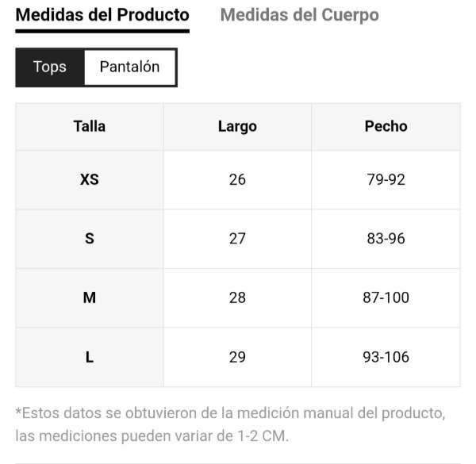This screenshot has height=464, width=476.
Task: Click the Talla column header
Action: click(90, 126)
